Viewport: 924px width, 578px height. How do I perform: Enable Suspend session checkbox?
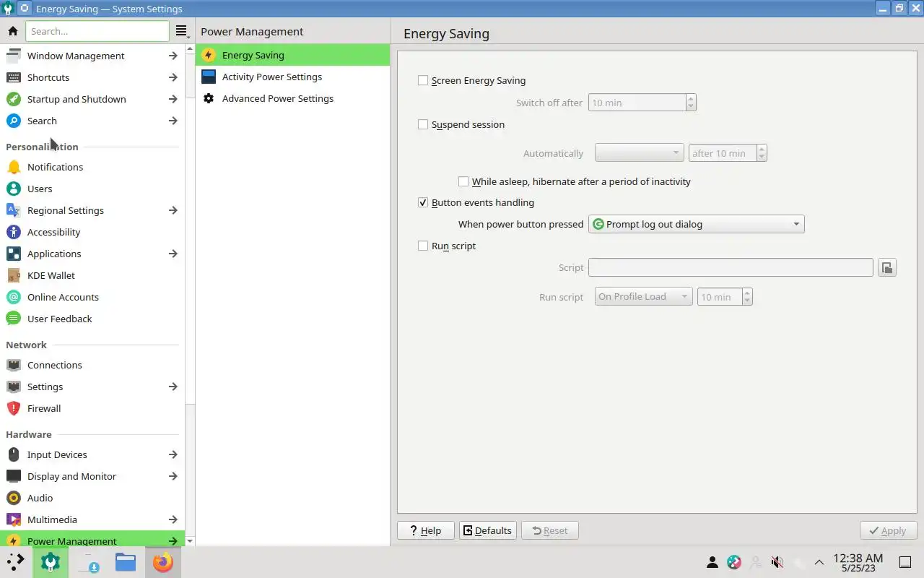click(x=423, y=124)
